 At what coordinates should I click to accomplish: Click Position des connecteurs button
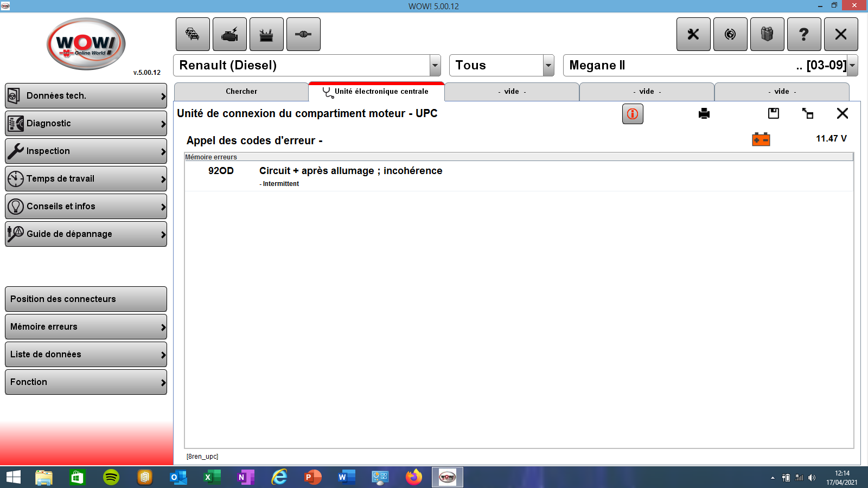(x=86, y=299)
